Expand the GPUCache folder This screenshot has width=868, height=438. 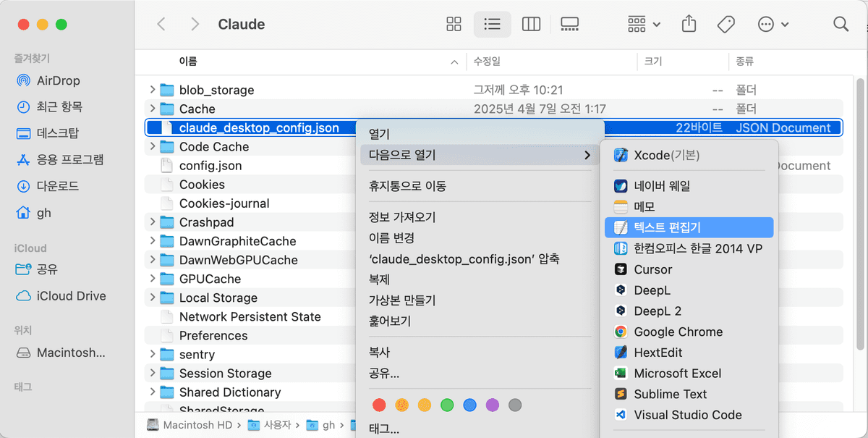pyautogui.click(x=152, y=278)
